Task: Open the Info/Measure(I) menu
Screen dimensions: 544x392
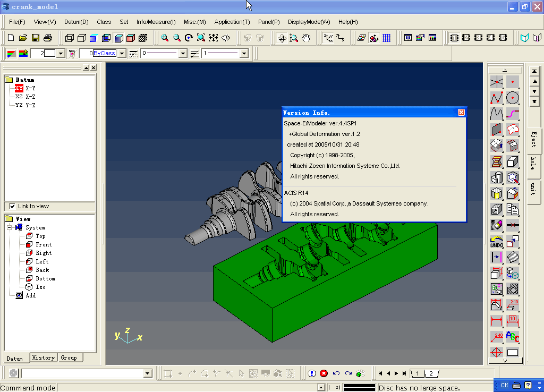Action: point(156,22)
